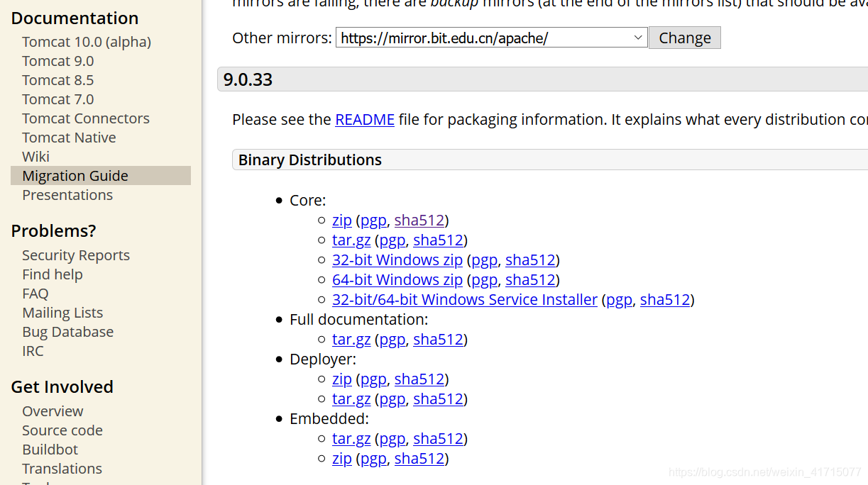Open the FAQ sidebar link

pyautogui.click(x=35, y=294)
